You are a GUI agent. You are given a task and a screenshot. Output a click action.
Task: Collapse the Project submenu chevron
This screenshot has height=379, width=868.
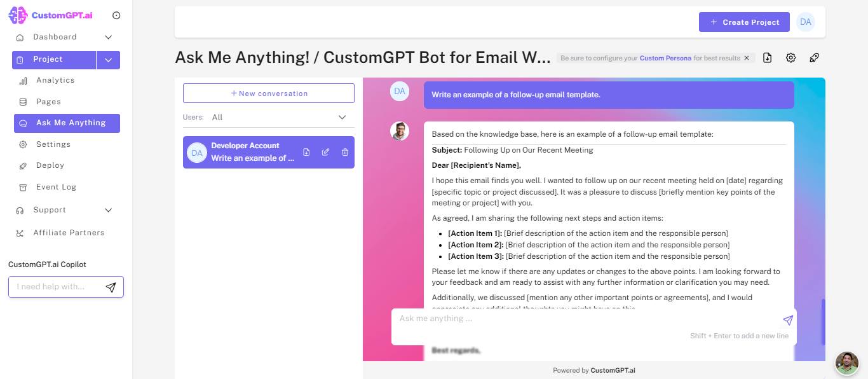108,59
